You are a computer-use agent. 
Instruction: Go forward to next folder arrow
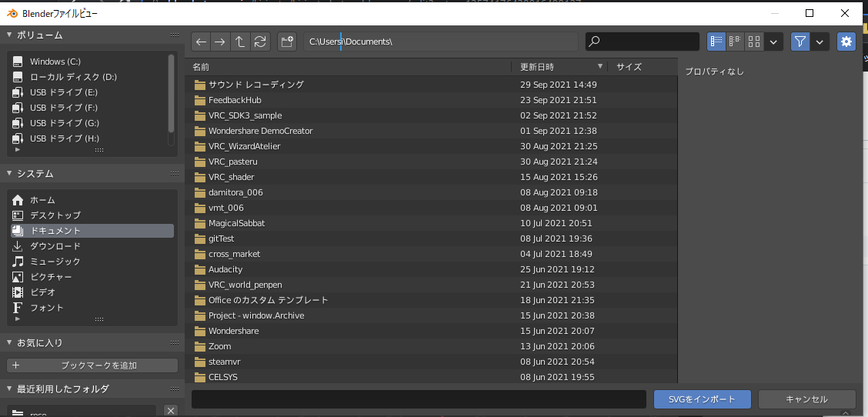click(220, 42)
